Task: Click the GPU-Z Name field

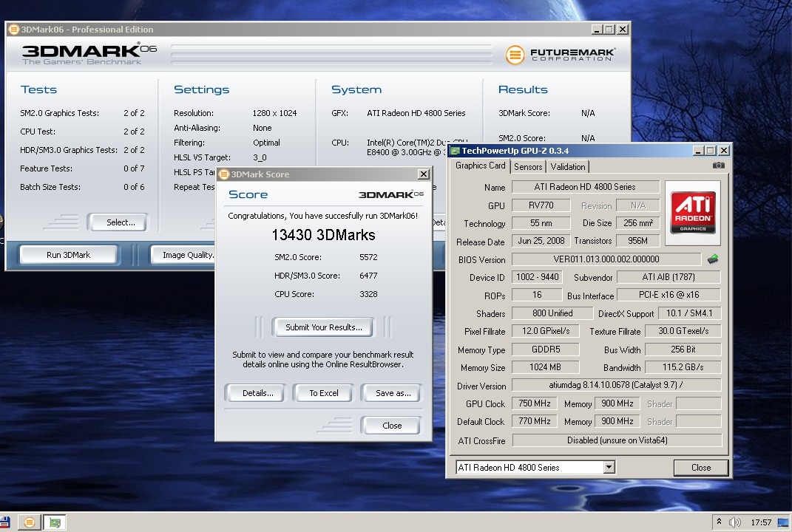Action: (586, 187)
